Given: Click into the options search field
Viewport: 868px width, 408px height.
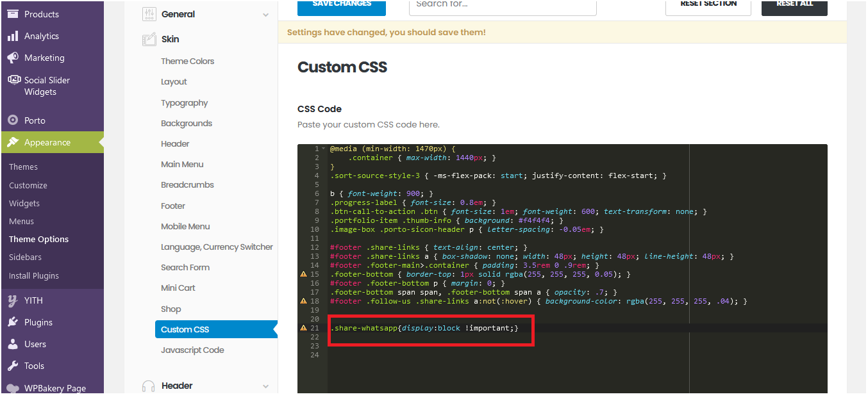Looking at the screenshot, I should coord(502,5).
